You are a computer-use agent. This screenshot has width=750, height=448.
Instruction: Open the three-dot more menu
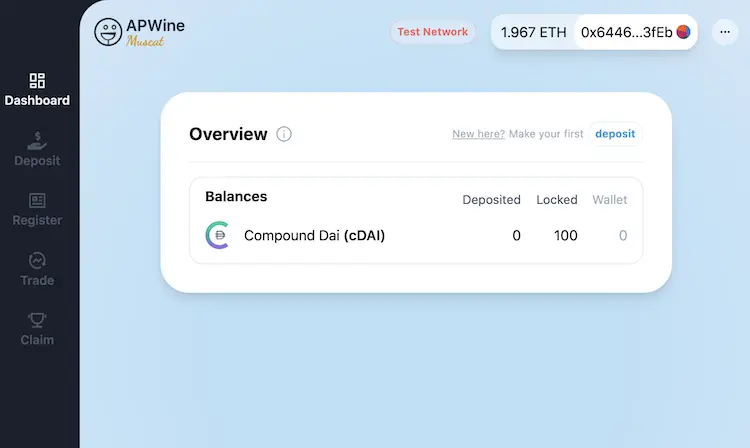[725, 32]
